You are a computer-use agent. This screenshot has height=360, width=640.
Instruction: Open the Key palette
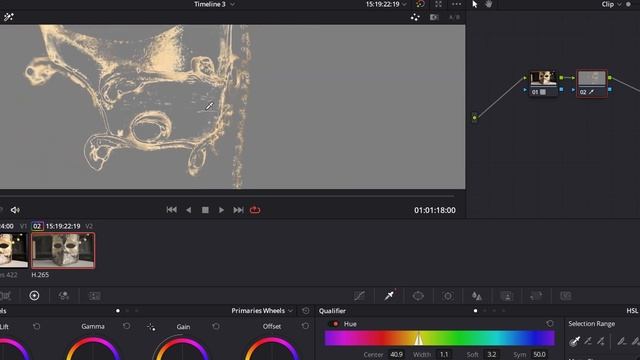tap(507, 296)
